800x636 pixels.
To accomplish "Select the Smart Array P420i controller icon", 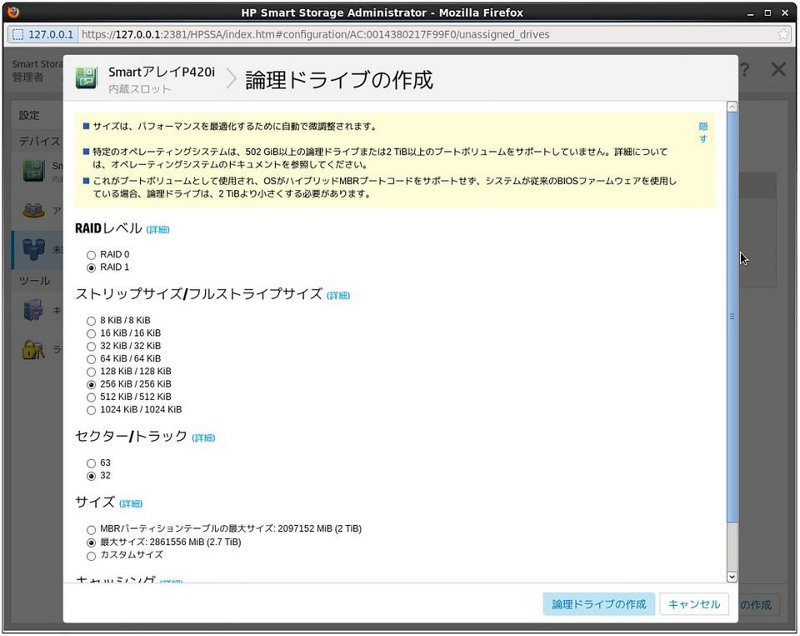I will pyautogui.click(x=33, y=172).
